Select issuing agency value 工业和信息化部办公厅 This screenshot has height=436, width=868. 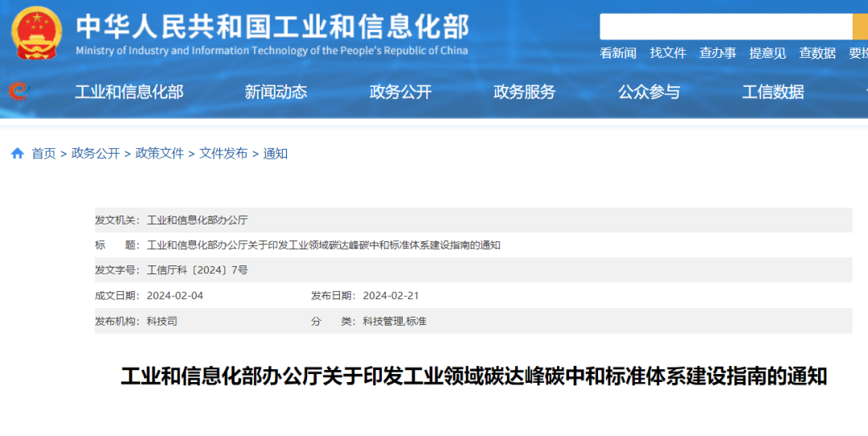point(197,220)
